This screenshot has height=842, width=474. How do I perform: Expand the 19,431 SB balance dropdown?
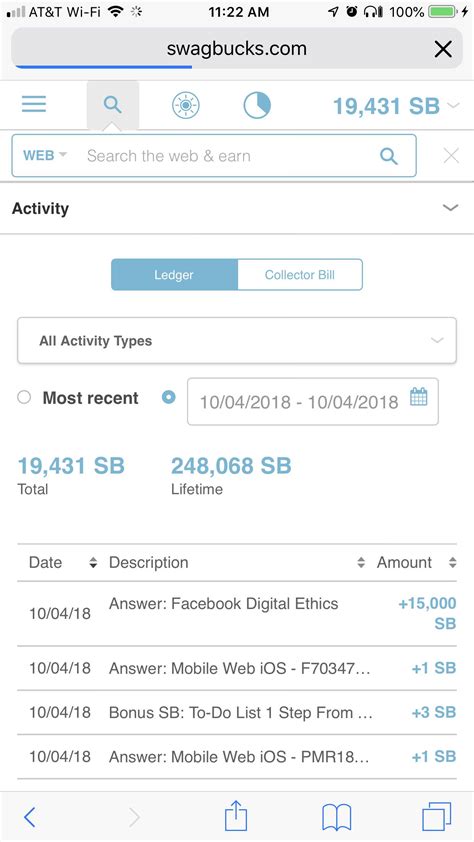[396, 106]
